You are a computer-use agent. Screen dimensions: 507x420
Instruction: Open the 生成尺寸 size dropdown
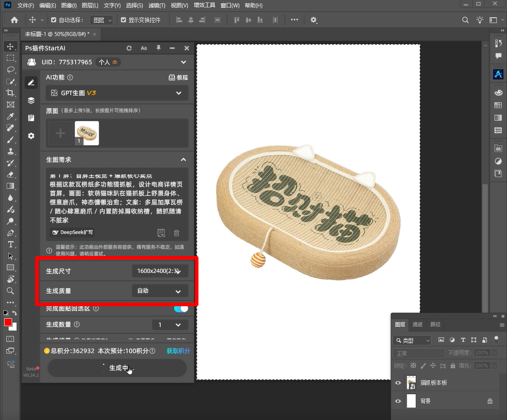160,271
